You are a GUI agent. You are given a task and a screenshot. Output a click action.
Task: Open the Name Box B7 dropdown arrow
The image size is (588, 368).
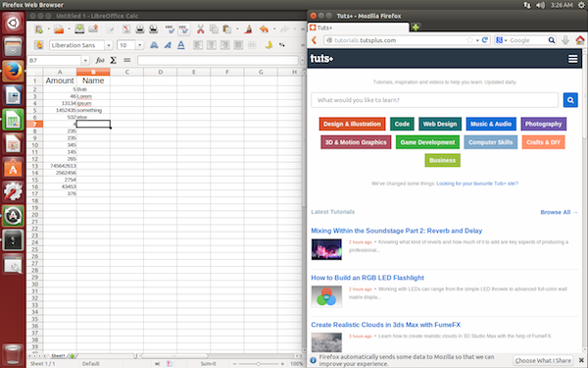(x=85, y=61)
